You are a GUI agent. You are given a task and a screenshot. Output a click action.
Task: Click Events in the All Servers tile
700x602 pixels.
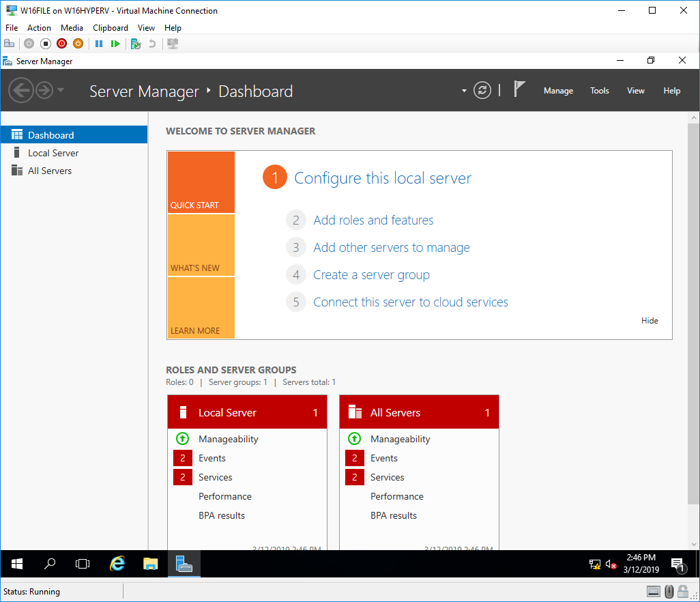pos(384,458)
